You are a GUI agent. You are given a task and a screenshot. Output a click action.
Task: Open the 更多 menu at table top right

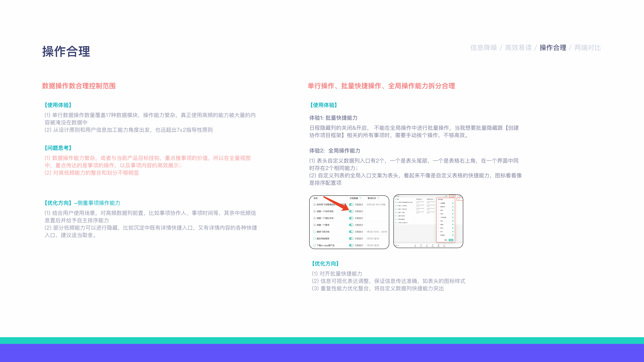tap(459, 196)
